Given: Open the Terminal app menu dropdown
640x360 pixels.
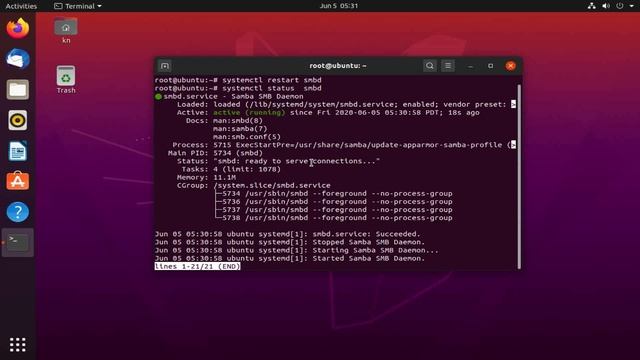Looking at the screenshot, I should pos(78,6).
